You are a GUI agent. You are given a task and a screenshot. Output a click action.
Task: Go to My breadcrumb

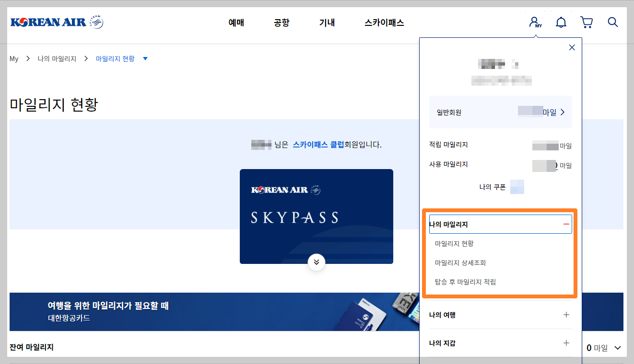[14, 58]
